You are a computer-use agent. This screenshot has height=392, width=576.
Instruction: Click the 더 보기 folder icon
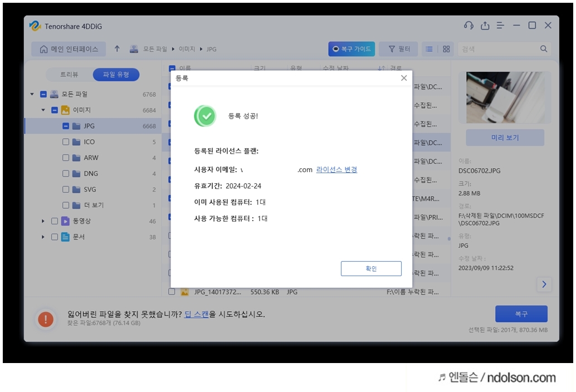pyautogui.click(x=76, y=205)
